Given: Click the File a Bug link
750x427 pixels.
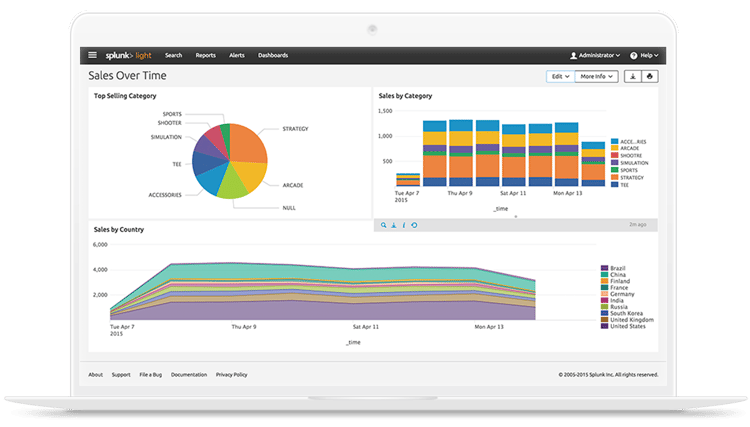Looking at the screenshot, I should [150, 374].
